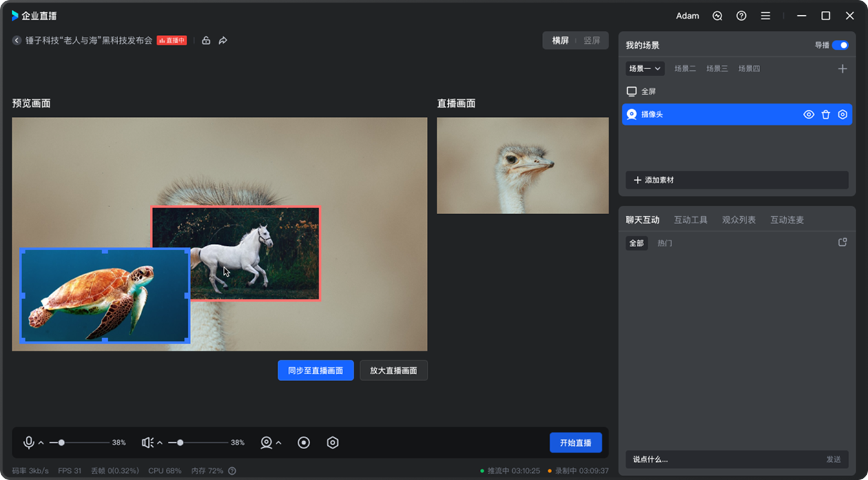This screenshot has width=868, height=480.
Task: Expand camera options chevron
Action: 278,443
